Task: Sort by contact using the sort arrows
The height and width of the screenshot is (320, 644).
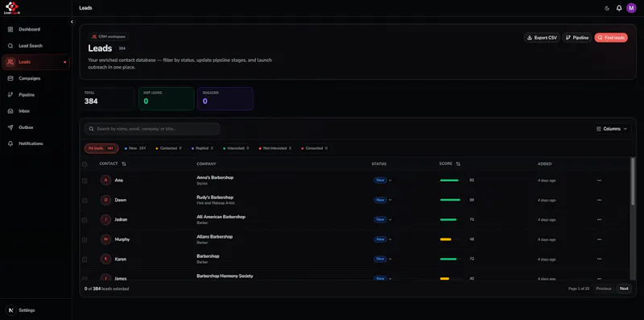Action: pos(124,164)
